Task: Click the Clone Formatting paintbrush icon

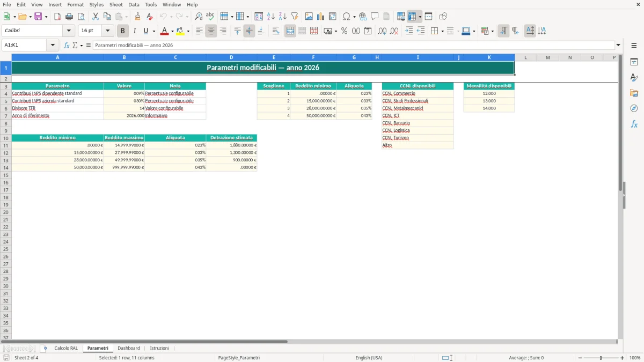Action: [137, 17]
